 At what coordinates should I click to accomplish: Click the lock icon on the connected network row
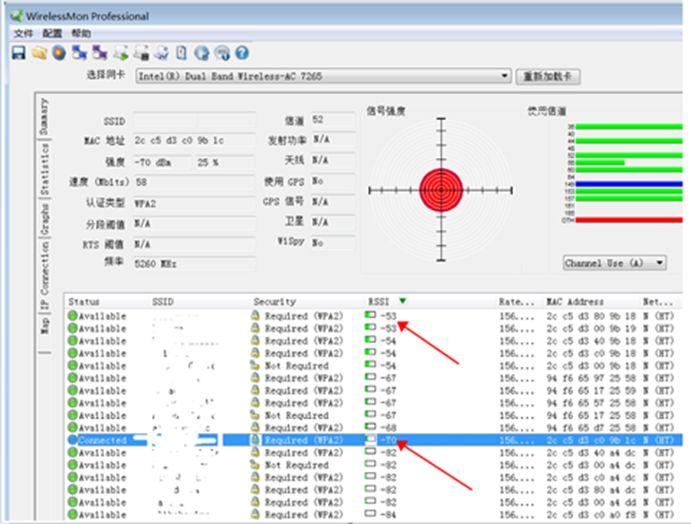click(255, 439)
